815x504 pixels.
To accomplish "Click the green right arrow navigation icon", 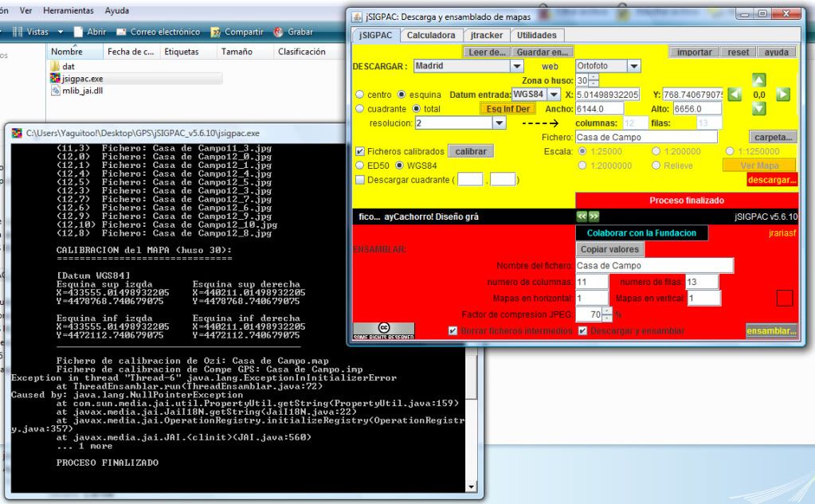I will pos(783,95).
